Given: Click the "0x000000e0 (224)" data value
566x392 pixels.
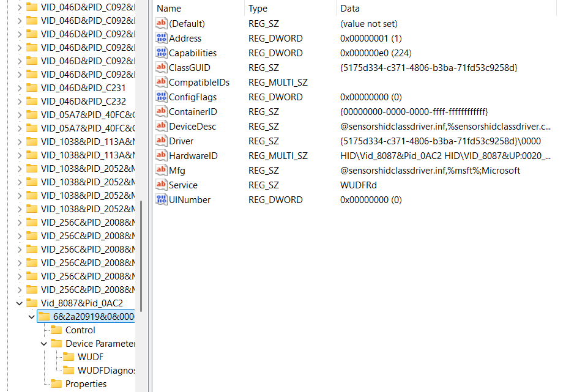Looking at the screenshot, I should coord(376,53).
